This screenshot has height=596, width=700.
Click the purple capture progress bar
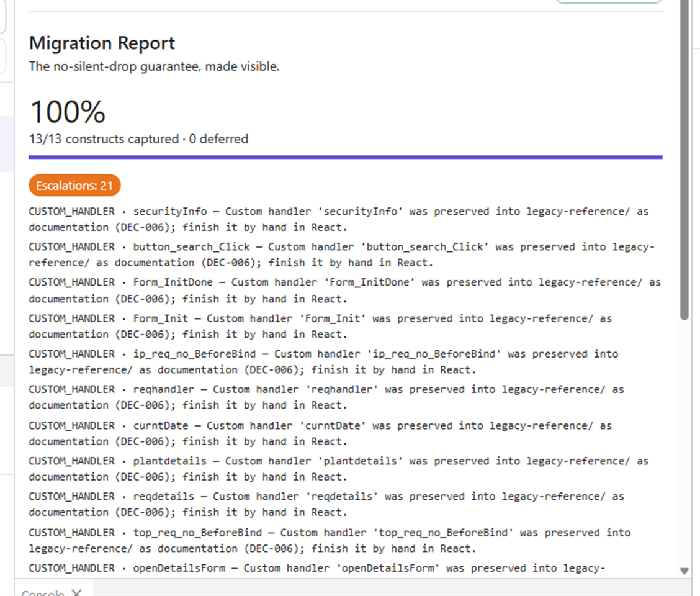pos(346,157)
